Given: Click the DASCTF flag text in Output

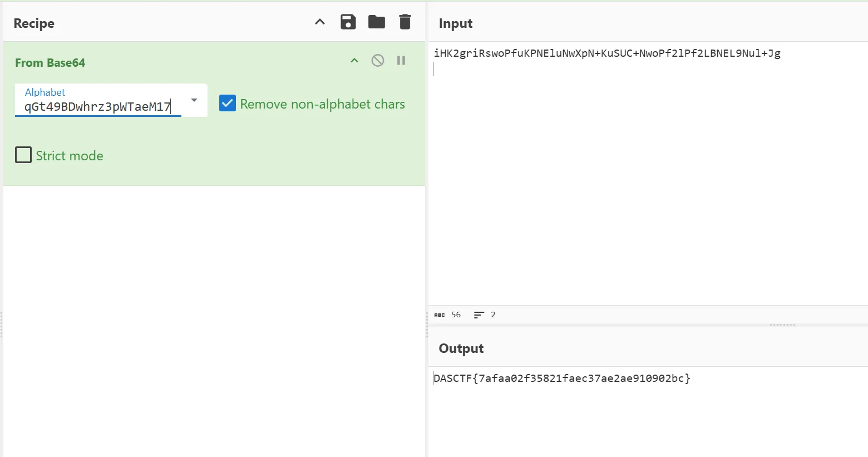Looking at the screenshot, I should pos(562,379).
